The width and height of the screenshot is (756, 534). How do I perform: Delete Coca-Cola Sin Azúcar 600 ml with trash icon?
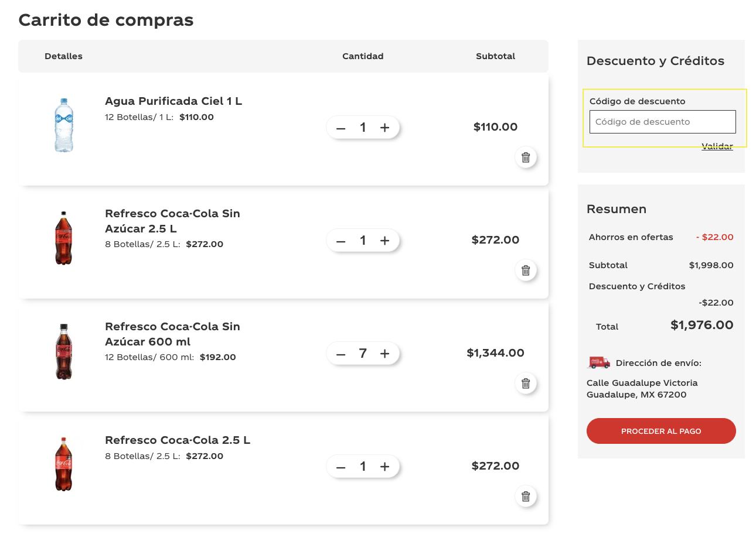pos(526,384)
